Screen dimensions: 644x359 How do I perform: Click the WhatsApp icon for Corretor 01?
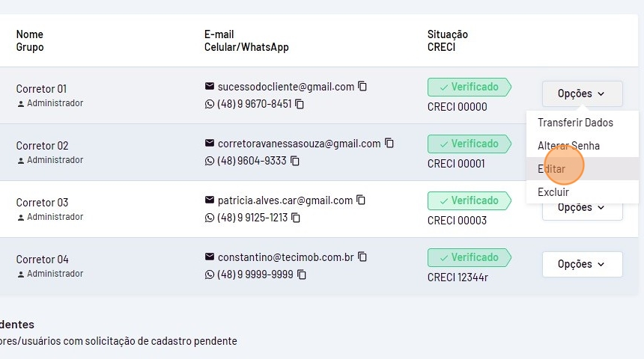coord(210,104)
